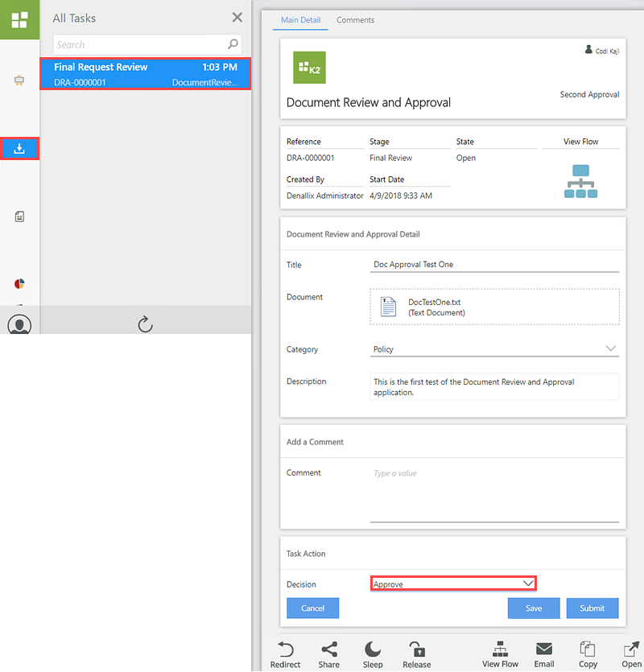Click the Copy icon in bottom toolbar

[588, 649]
